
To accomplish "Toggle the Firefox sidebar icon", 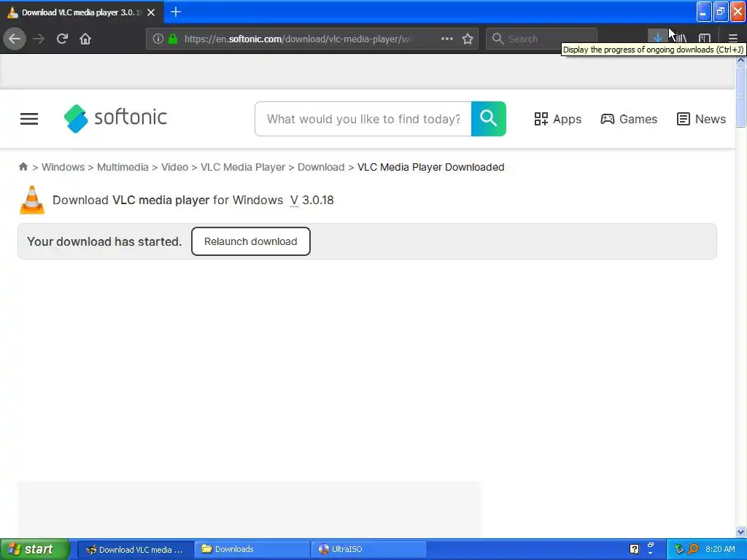I will click(x=705, y=38).
